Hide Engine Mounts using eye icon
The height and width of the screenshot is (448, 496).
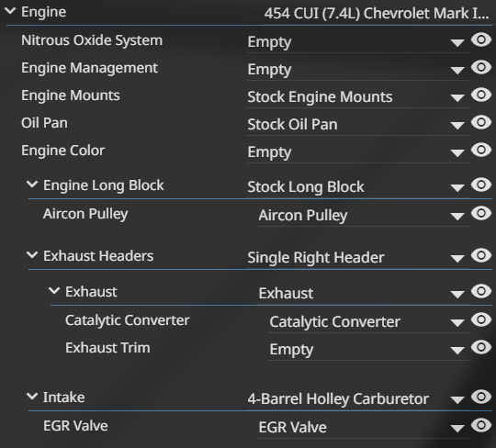(x=481, y=95)
